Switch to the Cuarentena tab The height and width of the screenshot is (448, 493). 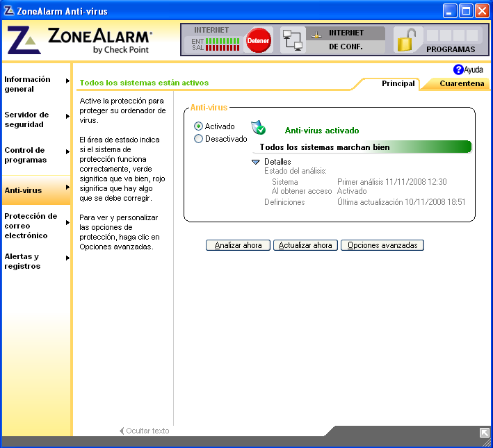462,83
